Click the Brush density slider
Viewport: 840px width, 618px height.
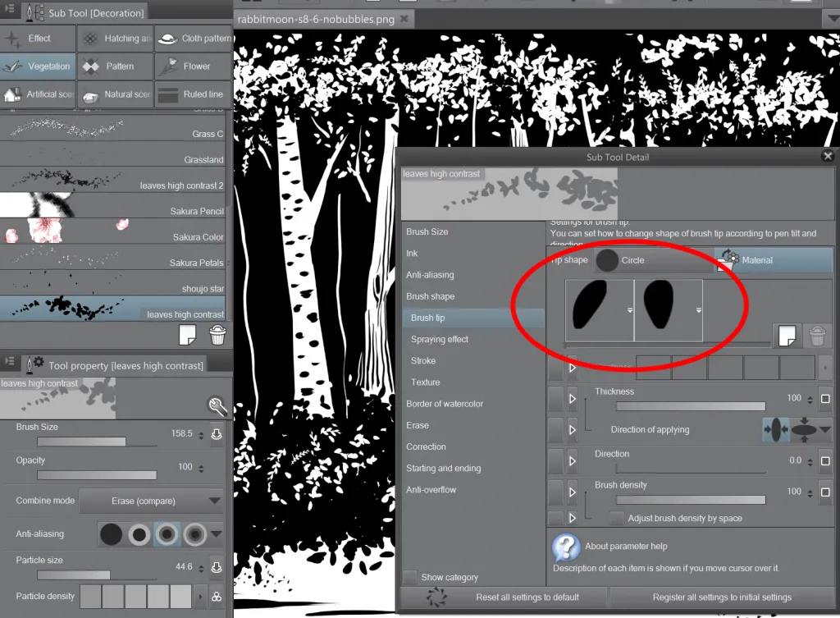[692, 501]
